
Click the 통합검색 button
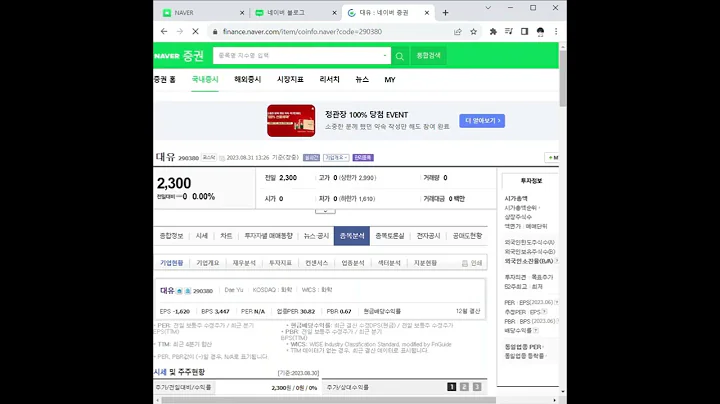(428, 56)
